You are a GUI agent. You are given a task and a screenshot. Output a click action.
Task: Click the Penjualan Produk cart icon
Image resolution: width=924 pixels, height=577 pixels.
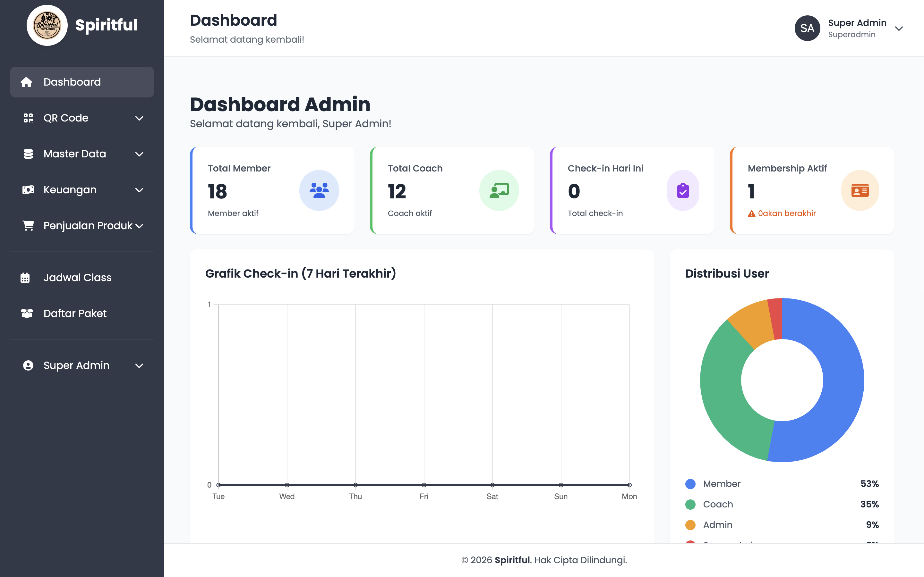tap(28, 226)
